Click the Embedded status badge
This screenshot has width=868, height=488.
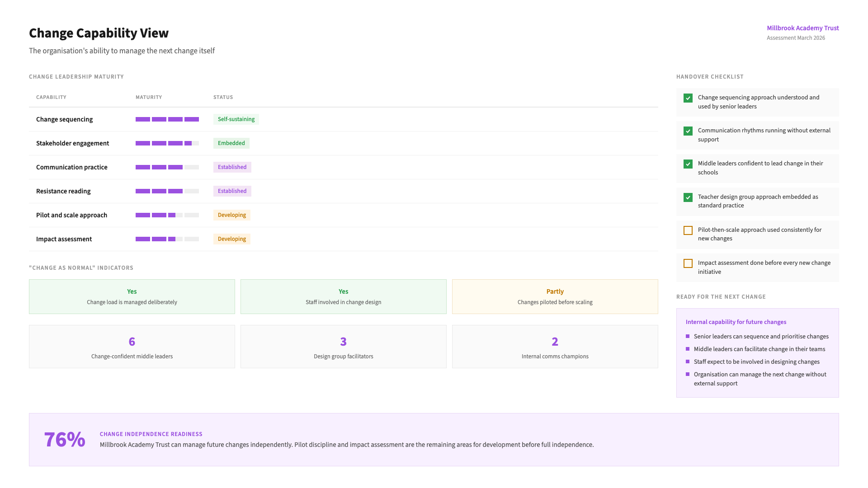[x=231, y=143]
